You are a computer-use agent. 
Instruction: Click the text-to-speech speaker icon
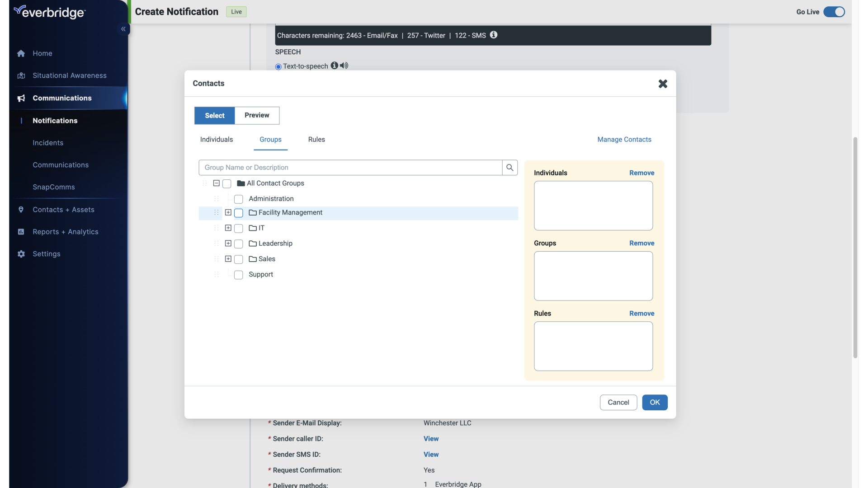[x=344, y=66]
